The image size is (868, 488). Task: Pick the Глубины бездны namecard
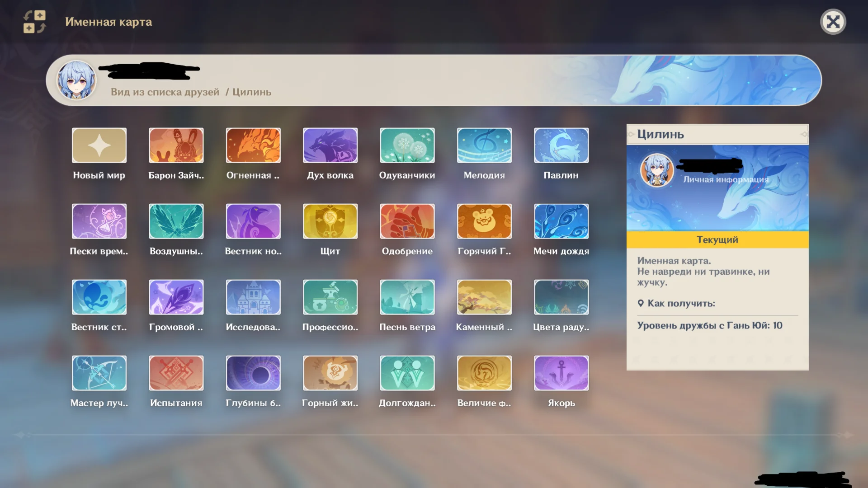[x=253, y=373]
